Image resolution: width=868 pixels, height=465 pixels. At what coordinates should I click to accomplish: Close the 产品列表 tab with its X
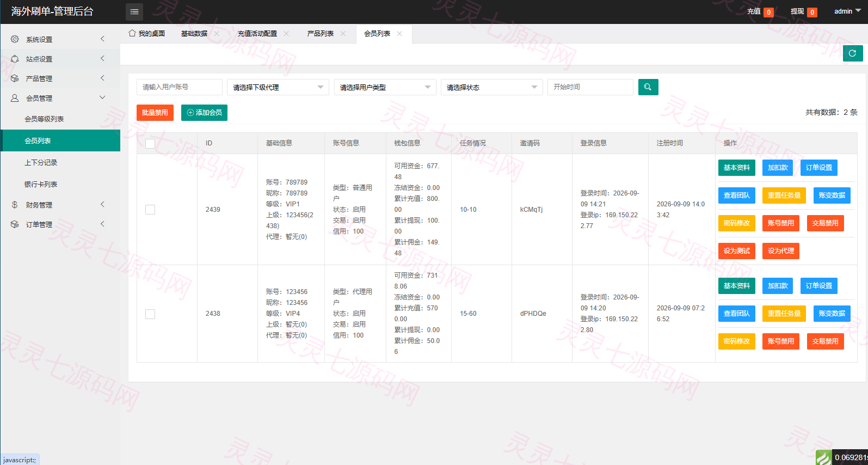[x=343, y=34]
